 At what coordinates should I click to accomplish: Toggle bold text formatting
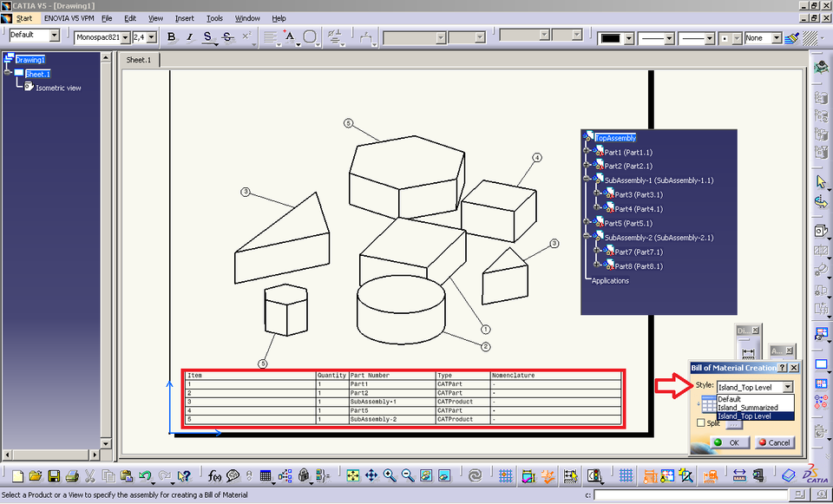click(171, 37)
